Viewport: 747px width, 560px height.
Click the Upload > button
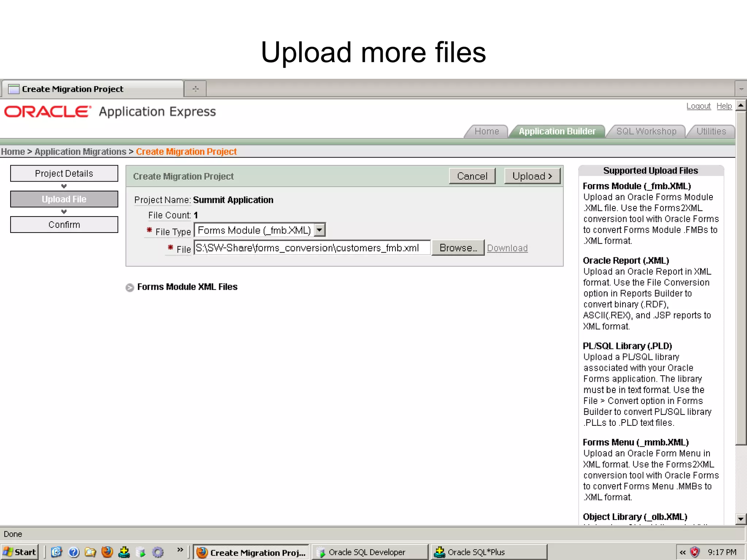(x=533, y=176)
